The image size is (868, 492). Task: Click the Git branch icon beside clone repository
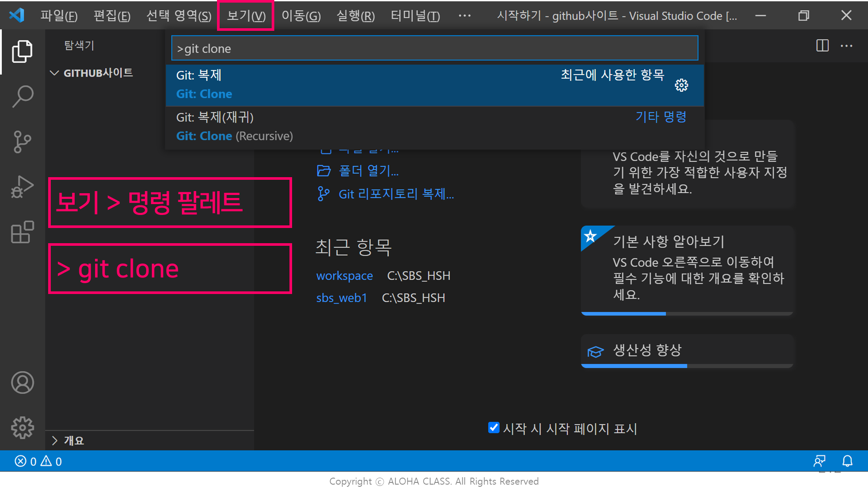(x=323, y=194)
